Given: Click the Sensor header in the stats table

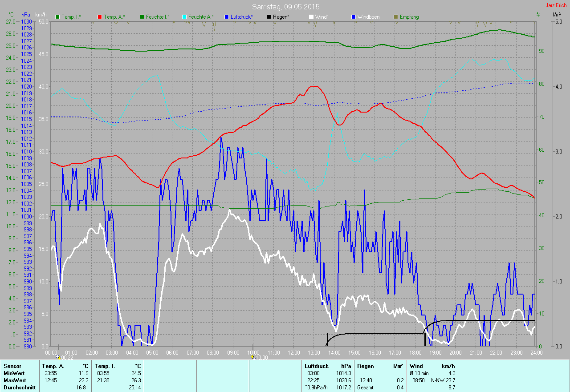Looking at the screenshot, I should click(x=12, y=366).
